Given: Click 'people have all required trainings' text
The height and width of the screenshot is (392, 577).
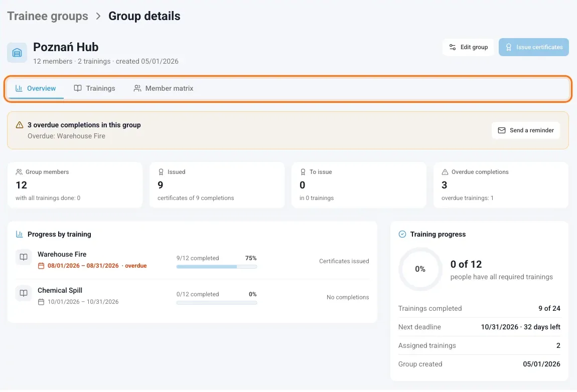Looking at the screenshot, I should (502, 277).
